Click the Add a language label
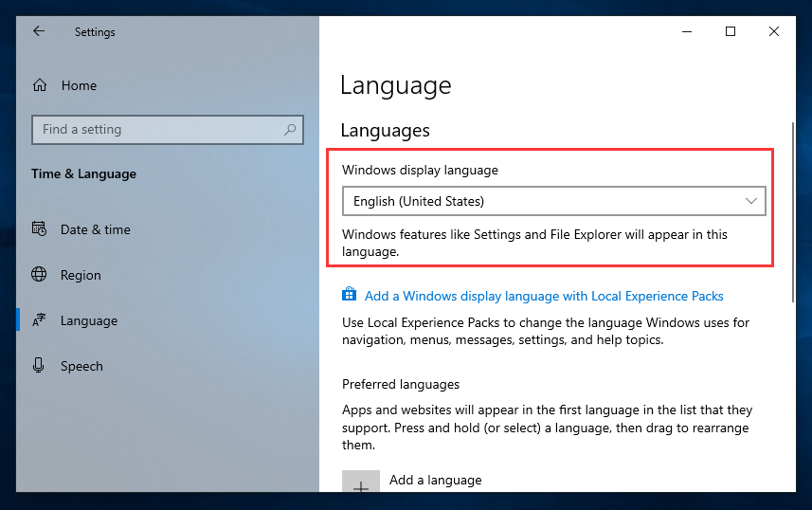Viewport: 812px width, 510px height. tap(436, 480)
